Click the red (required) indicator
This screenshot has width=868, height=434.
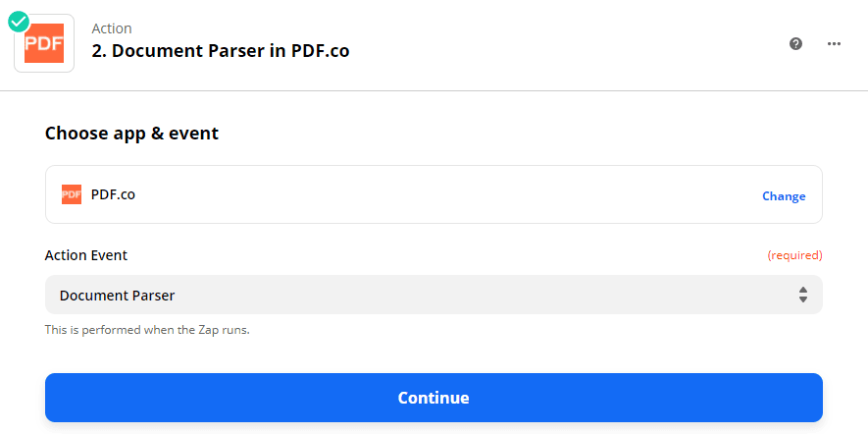(794, 255)
